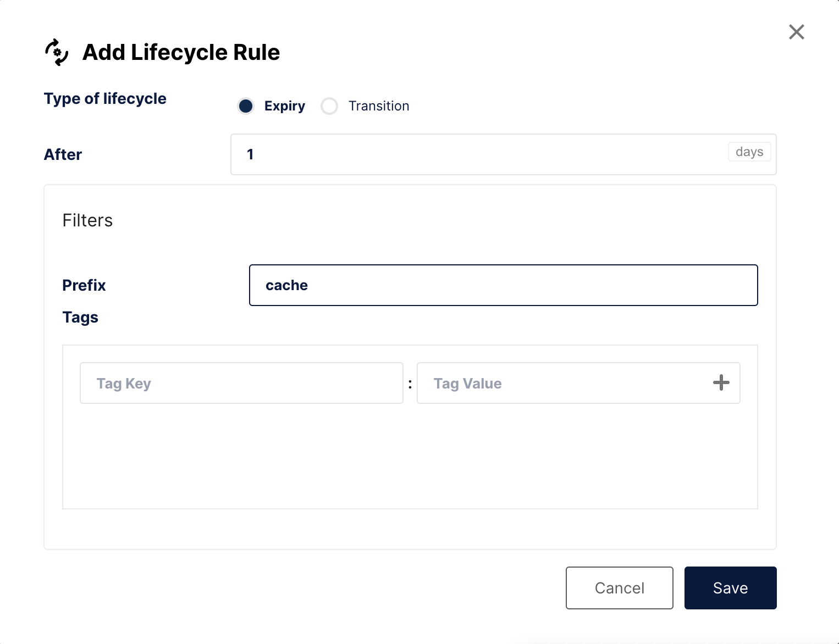Click the Prefix label

(x=84, y=285)
